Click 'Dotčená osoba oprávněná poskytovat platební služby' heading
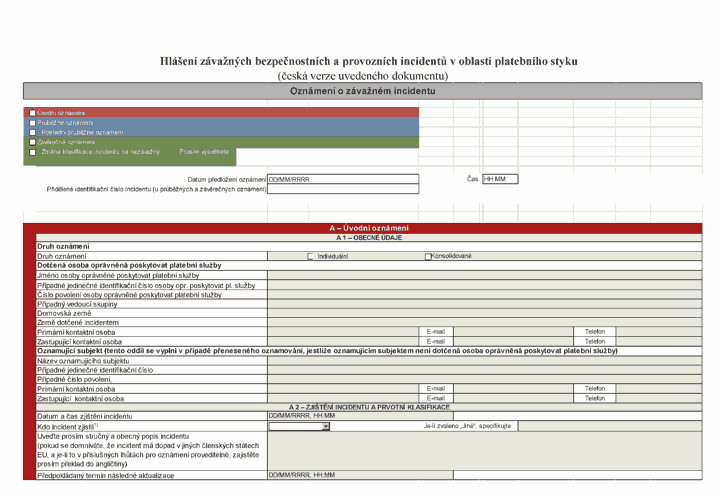The image size is (720, 496). (129, 265)
